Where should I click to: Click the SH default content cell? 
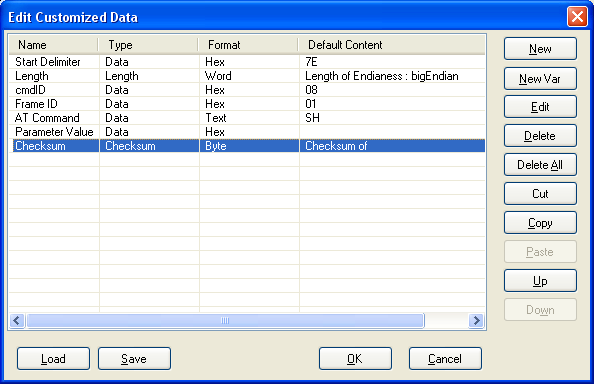coord(392,118)
